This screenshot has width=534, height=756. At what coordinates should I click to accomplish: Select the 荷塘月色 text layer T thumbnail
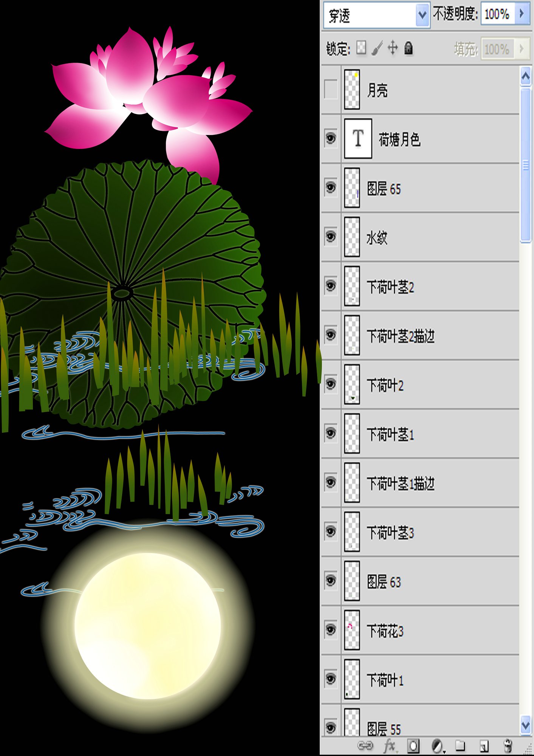click(x=358, y=138)
